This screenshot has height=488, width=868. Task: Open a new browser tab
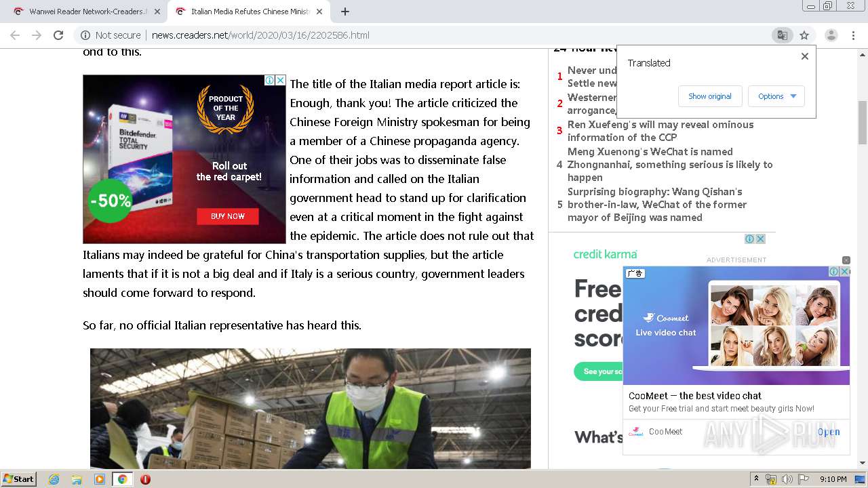coord(345,12)
